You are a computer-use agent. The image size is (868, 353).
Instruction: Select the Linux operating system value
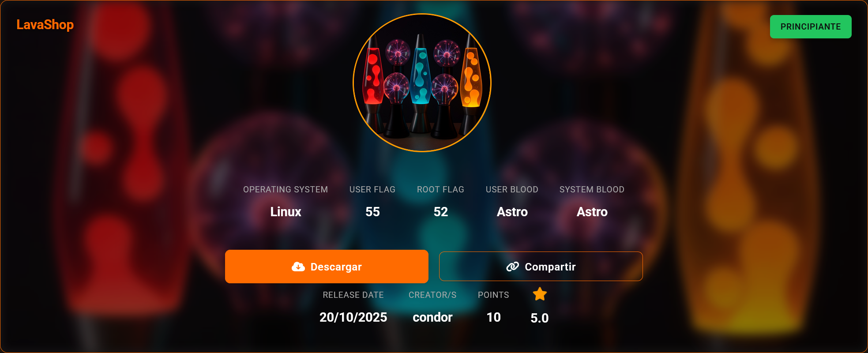coord(286,212)
